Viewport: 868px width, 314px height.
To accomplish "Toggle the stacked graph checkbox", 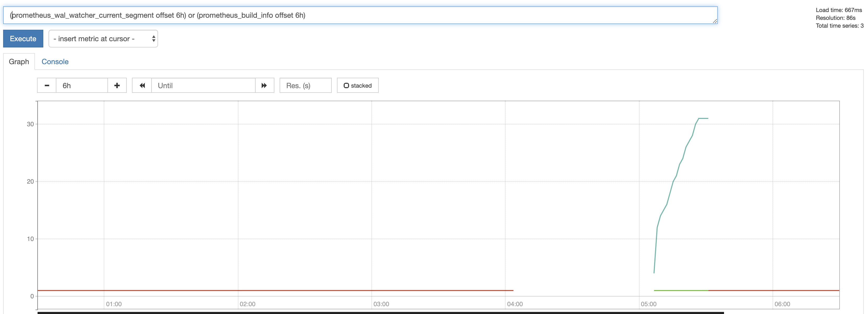I will [346, 86].
